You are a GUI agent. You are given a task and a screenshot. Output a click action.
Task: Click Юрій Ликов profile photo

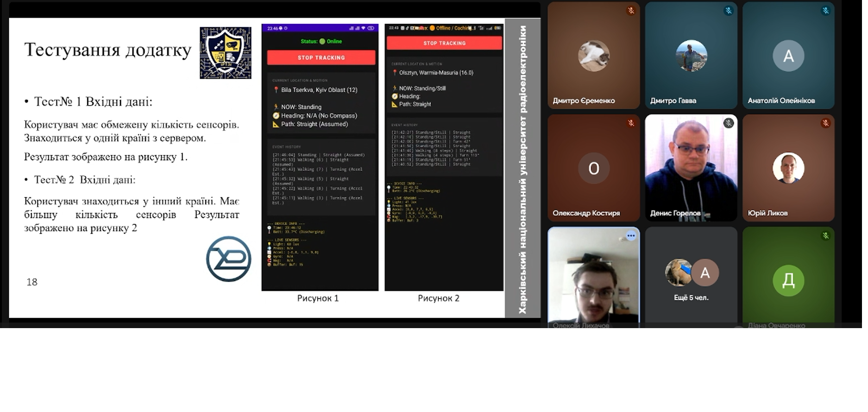click(788, 168)
